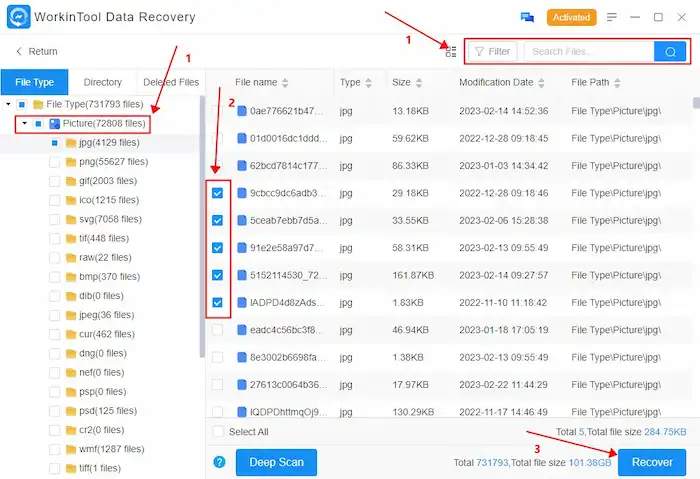Uncheck the 5ceab7ebb7d5a file checkbox
The image size is (700, 479).
[x=217, y=221]
